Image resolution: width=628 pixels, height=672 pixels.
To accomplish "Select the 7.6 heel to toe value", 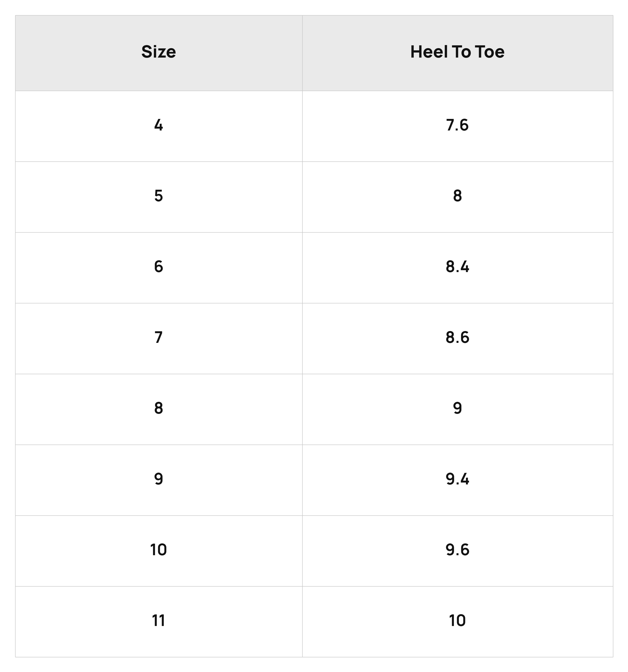I will click(457, 126).
